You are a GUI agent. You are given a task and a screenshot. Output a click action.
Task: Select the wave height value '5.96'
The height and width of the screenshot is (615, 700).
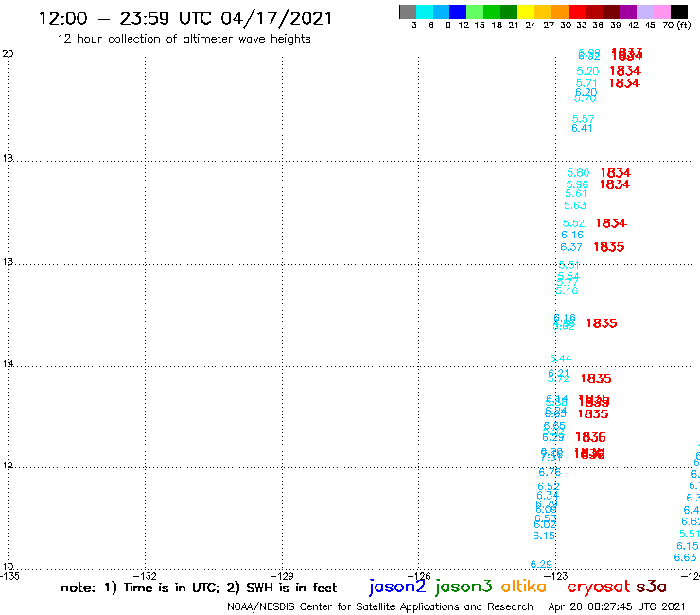click(x=577, y=184)
